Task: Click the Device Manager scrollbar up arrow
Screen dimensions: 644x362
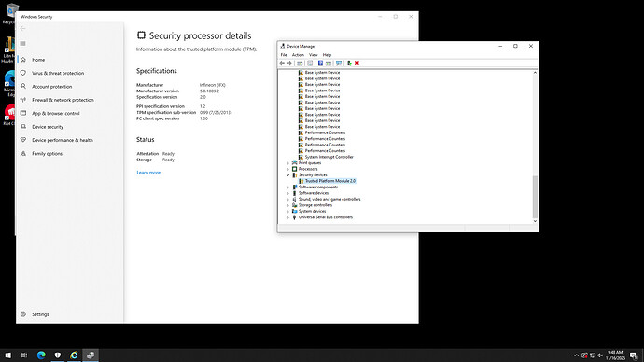Action: [x=535, y=73]
